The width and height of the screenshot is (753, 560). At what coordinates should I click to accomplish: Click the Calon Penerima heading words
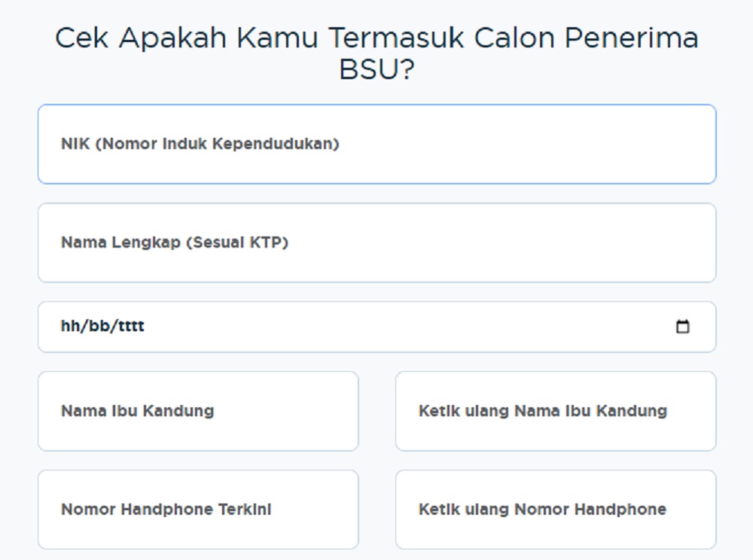click(x=587, y=38)
